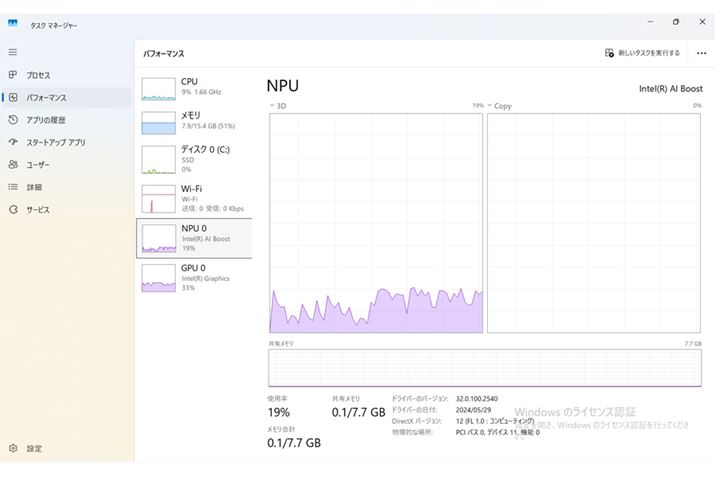This screenshot has width=715, height=477.
Task: Open the サービス page
Action: pyautogui.click(x=66, y=209)
